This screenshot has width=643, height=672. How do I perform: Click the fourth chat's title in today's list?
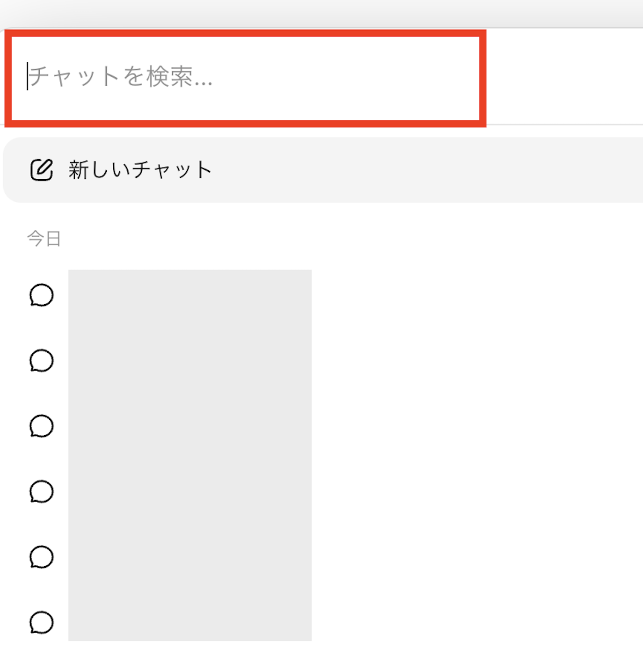(190, 492)
